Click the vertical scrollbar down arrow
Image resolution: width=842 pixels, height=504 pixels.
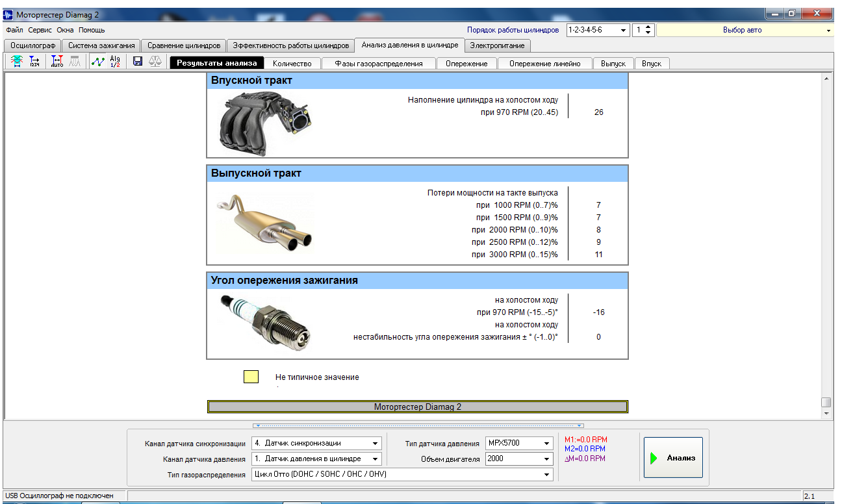click(x=826, y=413)
